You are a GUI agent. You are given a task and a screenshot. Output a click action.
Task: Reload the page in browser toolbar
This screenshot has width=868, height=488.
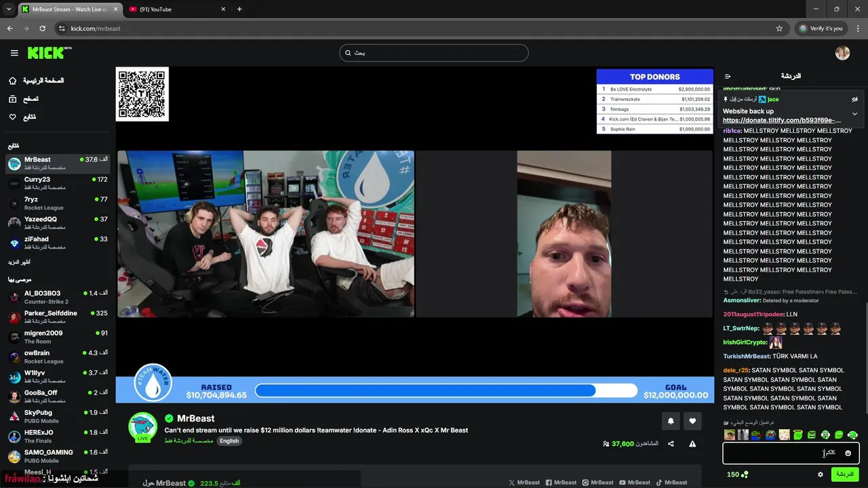[42, 28]
